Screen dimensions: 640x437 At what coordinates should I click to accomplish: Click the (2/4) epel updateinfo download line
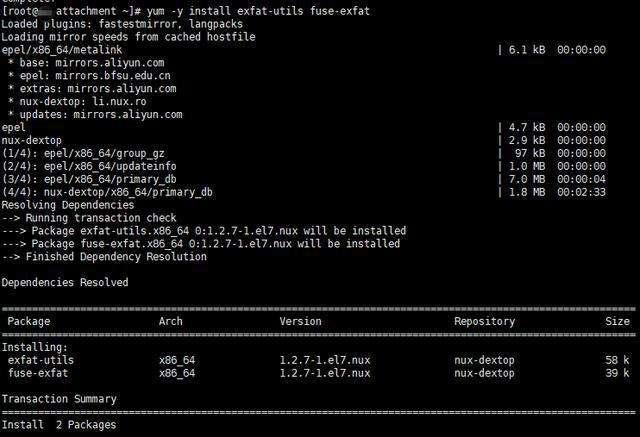click(89, 166)
